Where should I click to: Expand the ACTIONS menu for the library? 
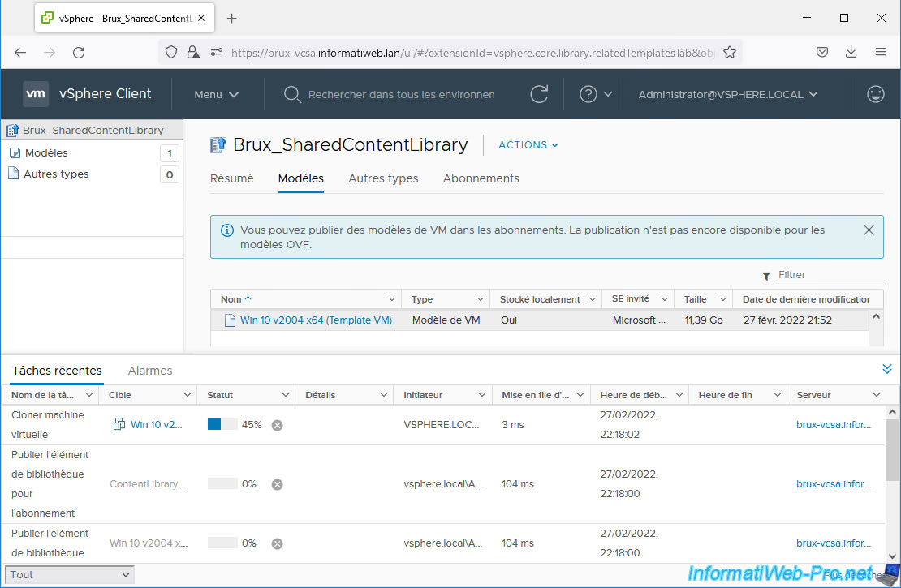tap(528, 145)
